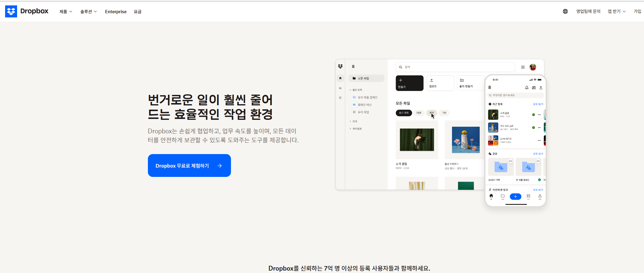Select the home icon in mockup sidebar

tap(340, 78)
